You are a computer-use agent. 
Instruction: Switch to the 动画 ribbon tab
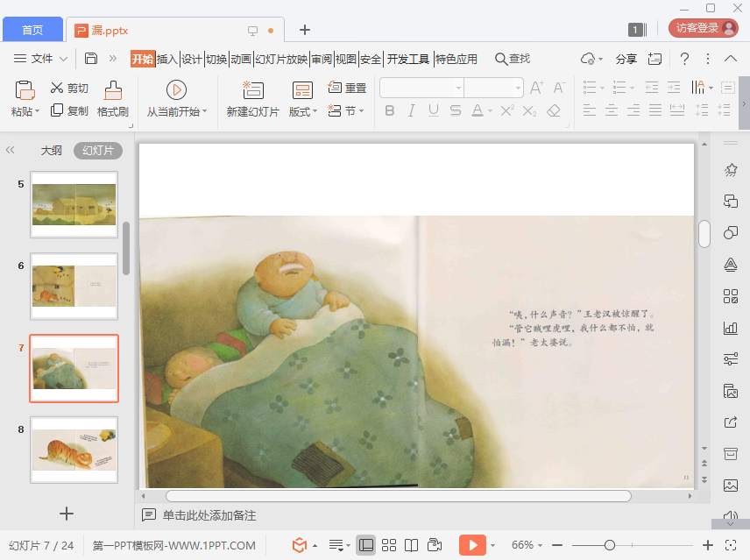click(x=241, y=59)
